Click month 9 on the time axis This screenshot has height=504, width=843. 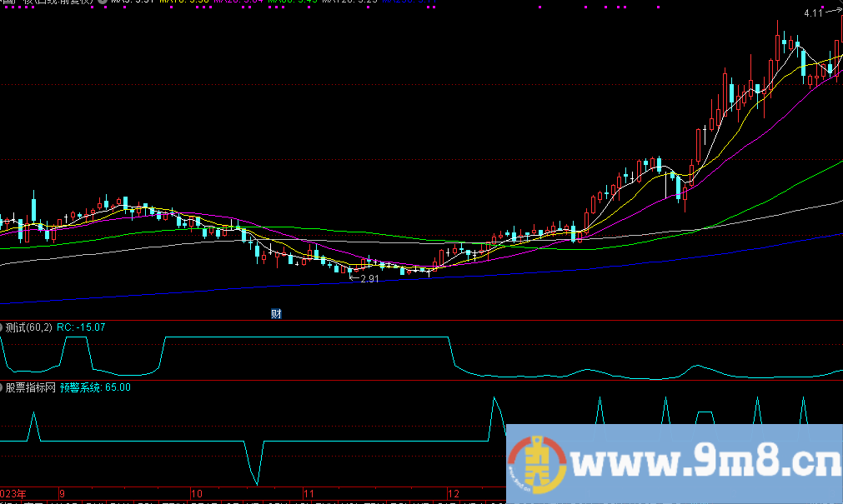pos(63,492)
